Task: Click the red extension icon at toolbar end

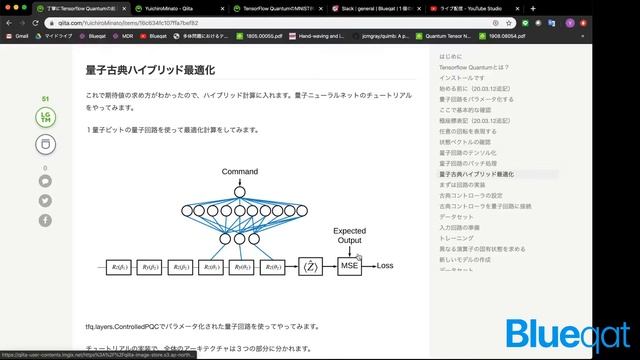Action: coord(583,23)
